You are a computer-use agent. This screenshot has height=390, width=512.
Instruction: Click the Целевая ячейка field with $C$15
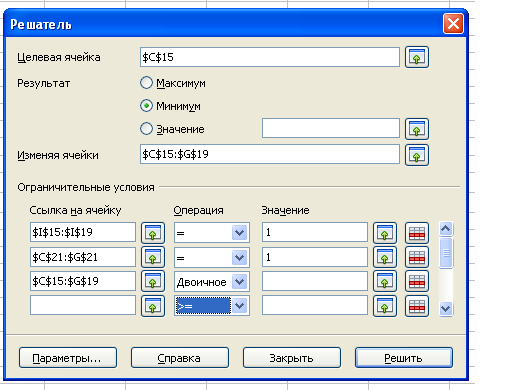270,57
